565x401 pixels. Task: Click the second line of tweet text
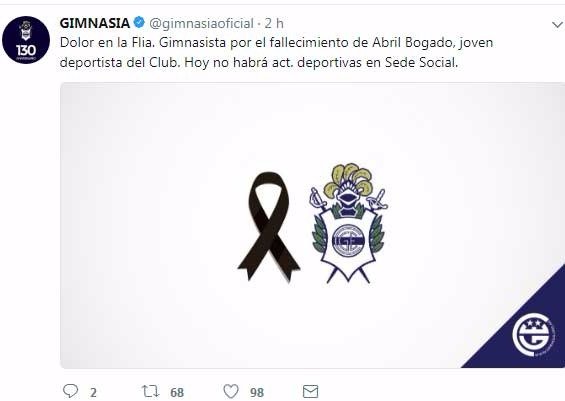(x=259, y=63)
